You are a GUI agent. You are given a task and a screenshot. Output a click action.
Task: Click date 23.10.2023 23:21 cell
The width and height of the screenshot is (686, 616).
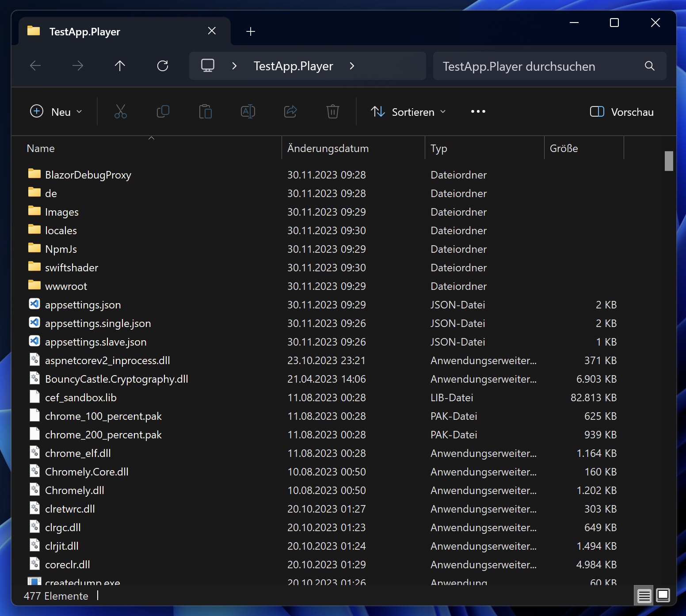click(327, 361)
